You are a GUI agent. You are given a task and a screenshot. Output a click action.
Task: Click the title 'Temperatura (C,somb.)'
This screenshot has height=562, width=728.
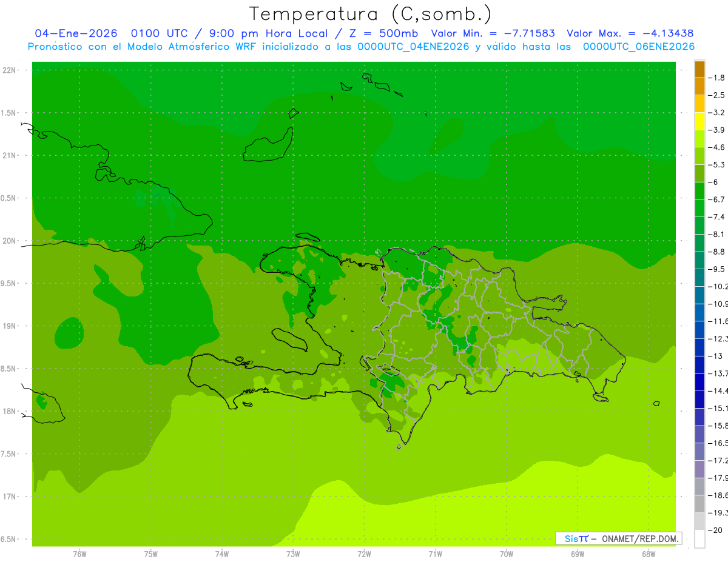pyautogui.click(x=371, y=14)
